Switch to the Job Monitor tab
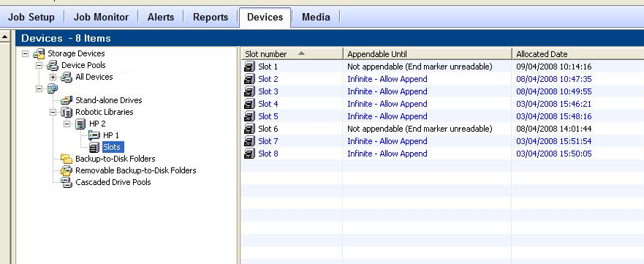The height and width of the screenshot is (264, 644). coord(101,18)
